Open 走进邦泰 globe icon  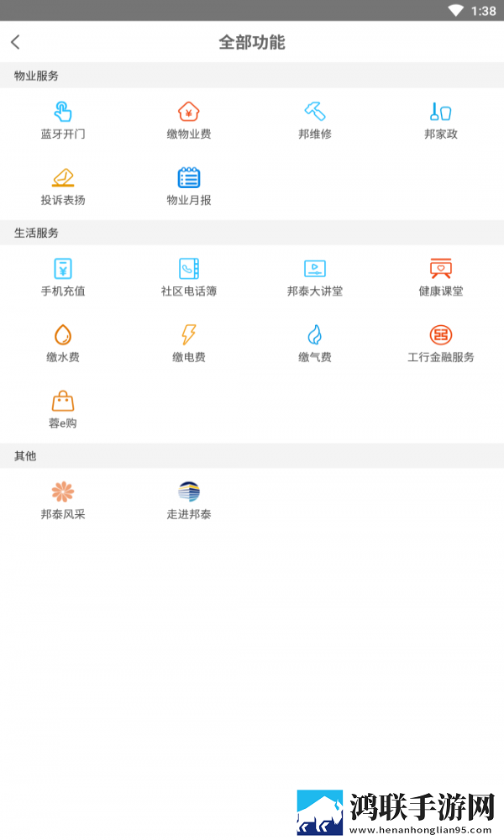tap(188, 491)
